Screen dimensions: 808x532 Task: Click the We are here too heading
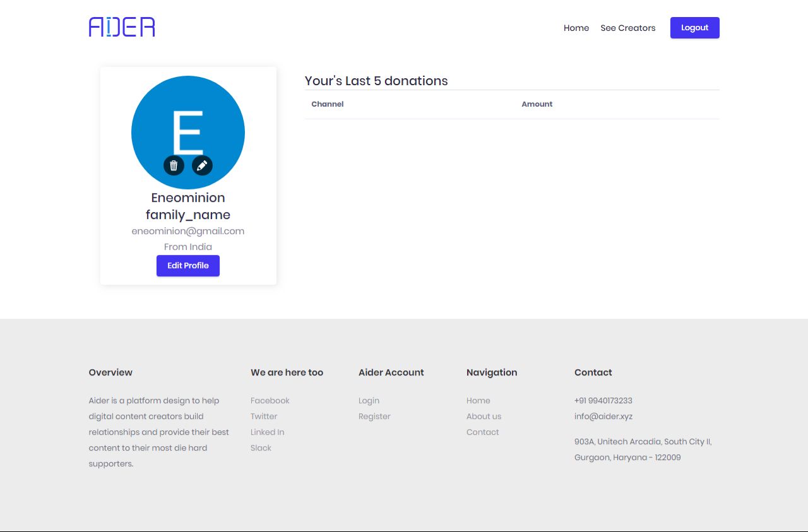287,372
